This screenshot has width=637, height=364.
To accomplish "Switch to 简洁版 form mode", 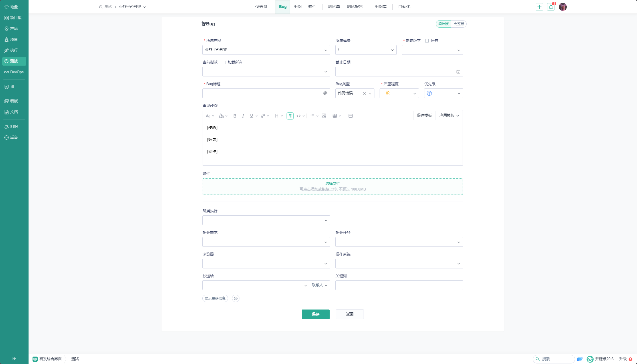I will click(443, 24).
